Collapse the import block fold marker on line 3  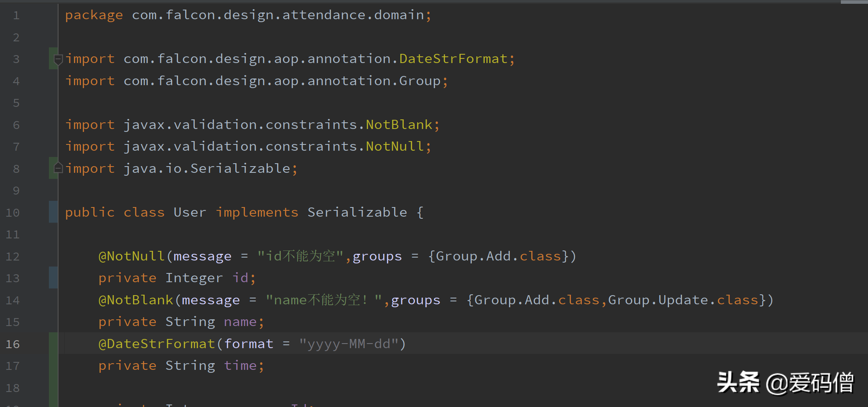coord(59,59)
